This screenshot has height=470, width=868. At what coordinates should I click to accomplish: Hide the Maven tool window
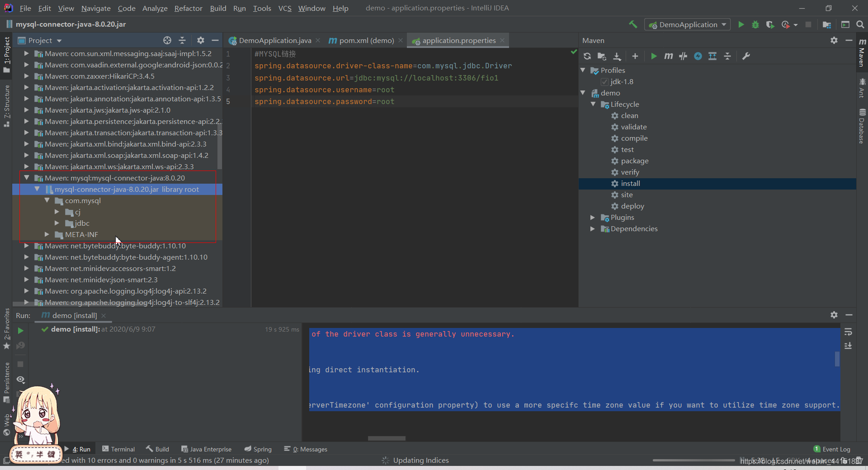[x=849, y=40]
